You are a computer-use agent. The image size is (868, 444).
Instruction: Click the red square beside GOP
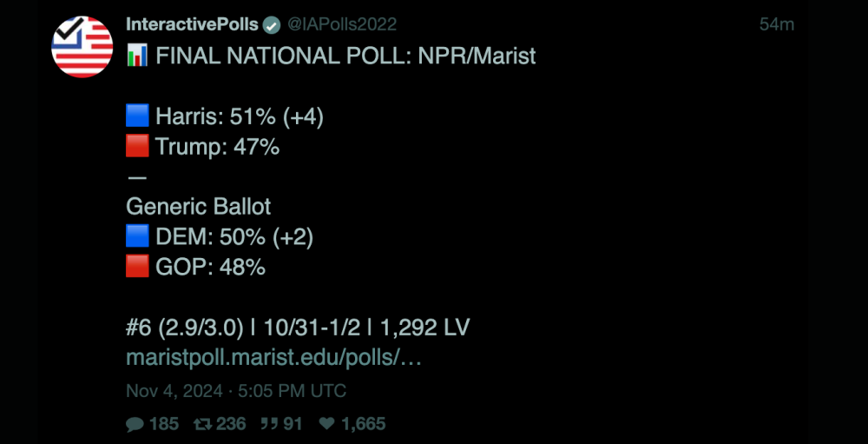(x=137, y=267)
